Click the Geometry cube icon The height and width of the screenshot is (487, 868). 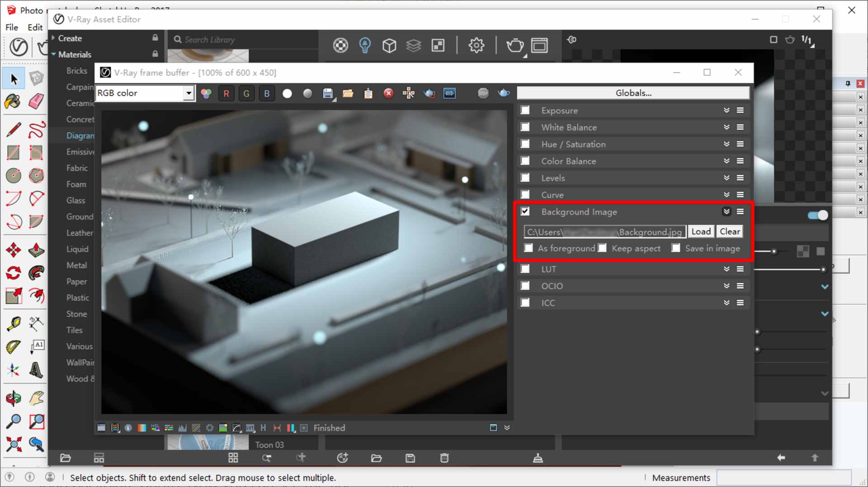[x=389, y=45]
